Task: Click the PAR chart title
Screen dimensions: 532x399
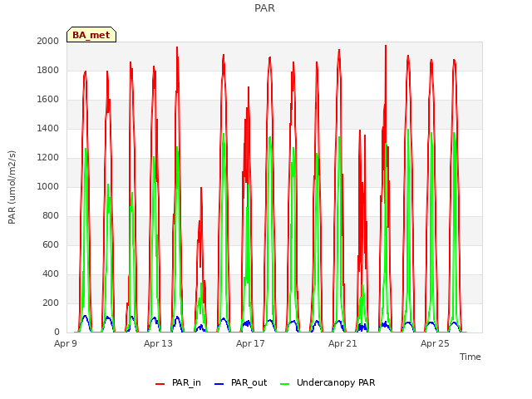Action: (264, 8)
